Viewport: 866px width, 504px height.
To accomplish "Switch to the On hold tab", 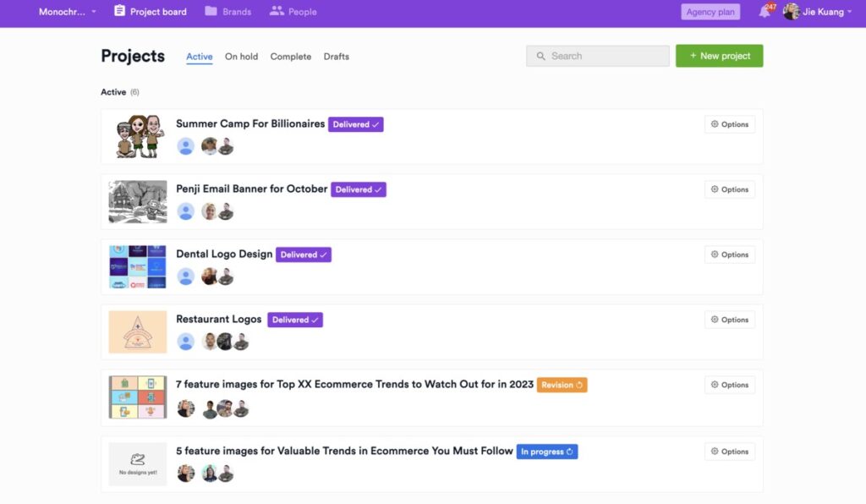I will (x=241, y=57).
